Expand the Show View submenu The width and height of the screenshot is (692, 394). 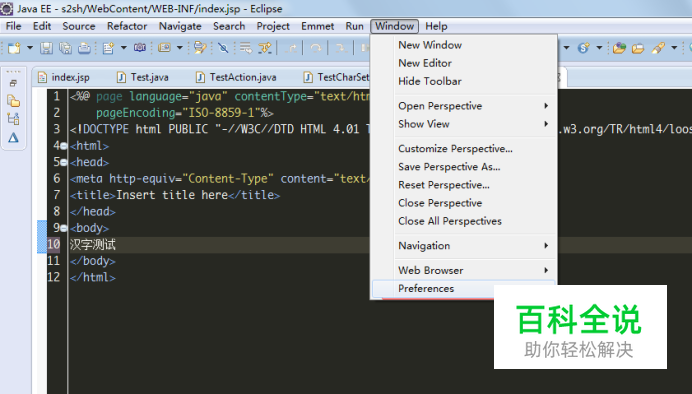point(463,124)
